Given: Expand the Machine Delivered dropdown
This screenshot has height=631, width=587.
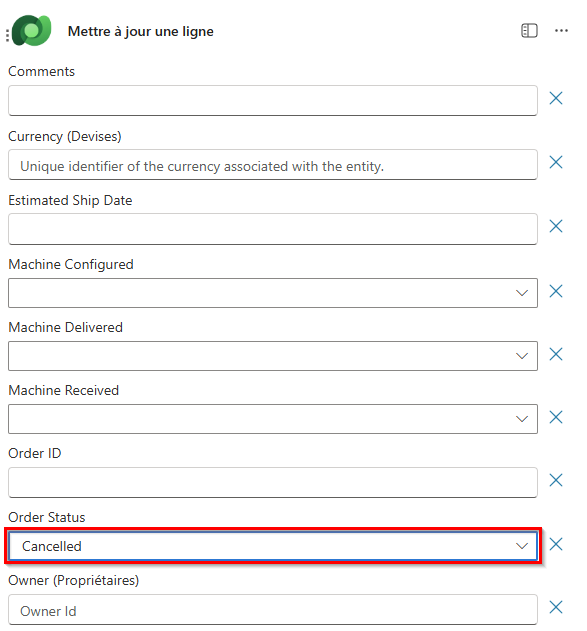Looking at the screenshot, I should (273, 356).
